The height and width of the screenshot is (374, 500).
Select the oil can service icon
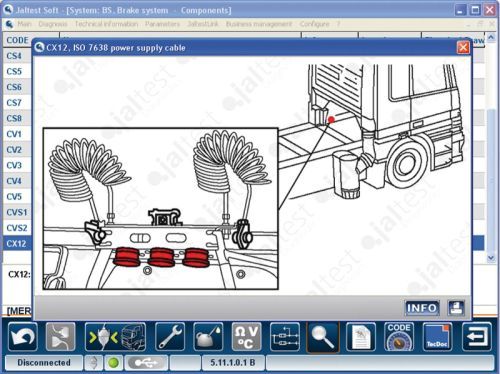click(208, 337)
